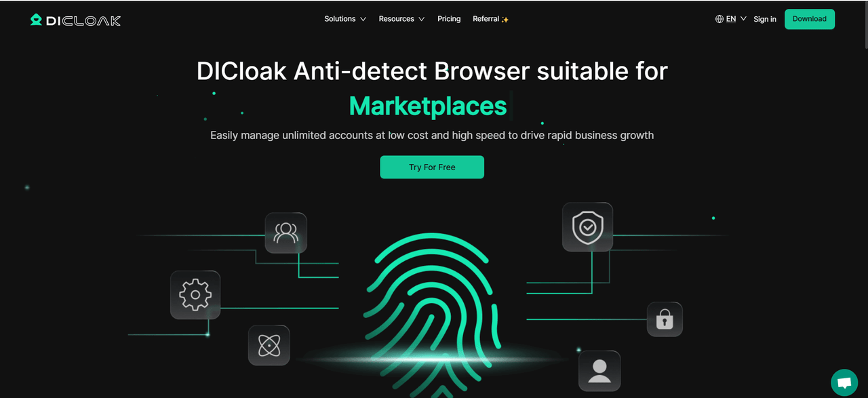The image size is (868, 398).
Task: Expand the Solutions dropdown menu
Action: point(345,19)
